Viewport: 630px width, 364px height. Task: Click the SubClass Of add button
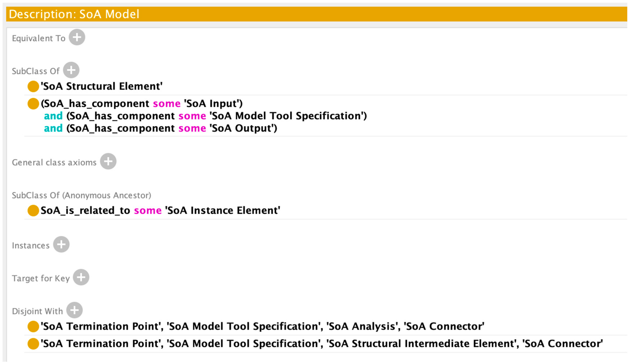(x=71, y=70)
